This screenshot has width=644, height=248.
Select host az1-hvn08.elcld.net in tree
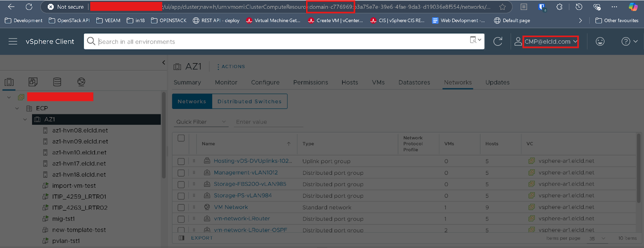coord(80,130)
